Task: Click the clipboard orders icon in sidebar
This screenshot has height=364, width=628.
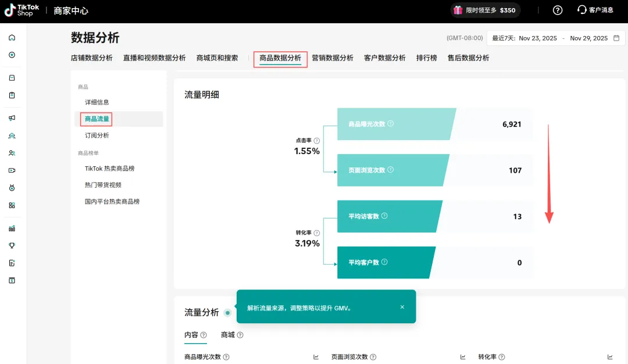Action: pyautogui.click(x=12, y=95)
